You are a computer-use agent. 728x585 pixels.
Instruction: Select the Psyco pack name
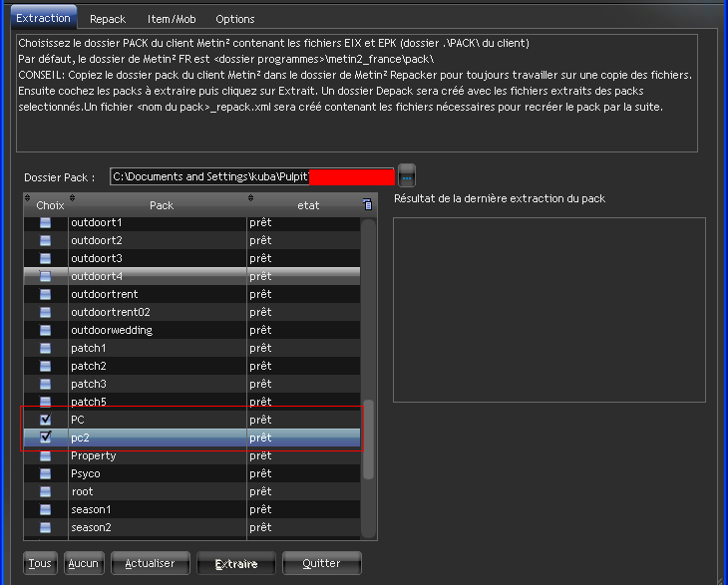(x=86, y=473)
